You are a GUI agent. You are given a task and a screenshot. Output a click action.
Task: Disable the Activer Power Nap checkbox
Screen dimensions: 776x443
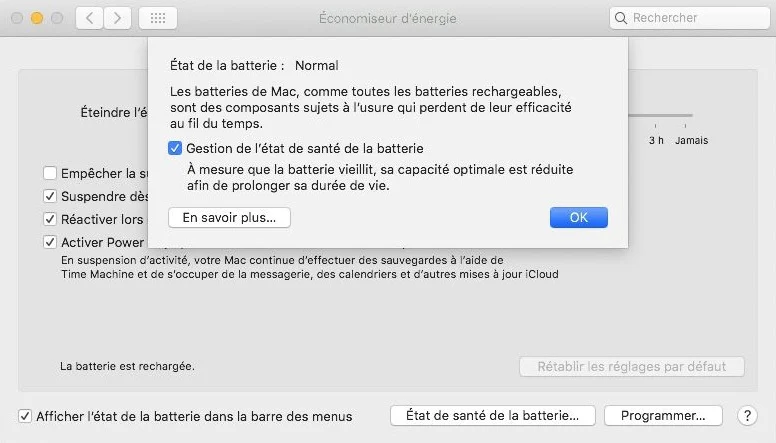(x=49, y=242)
